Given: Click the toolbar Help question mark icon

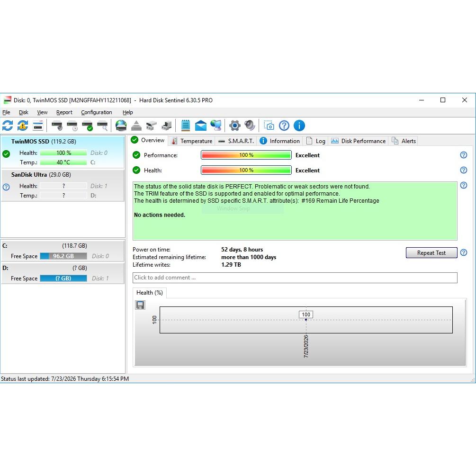Looking at the screenshot, I should point(284,126).
